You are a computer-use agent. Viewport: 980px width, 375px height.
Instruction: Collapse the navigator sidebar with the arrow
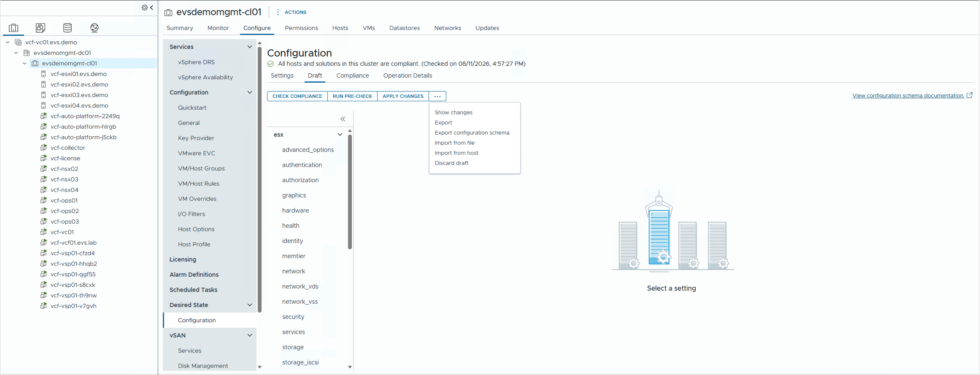pyautogui.click(x=152, y=8)
